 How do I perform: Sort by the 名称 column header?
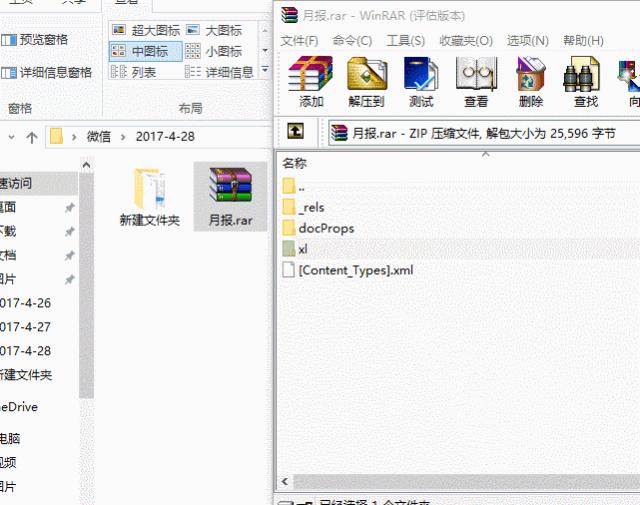click(295, 163)
